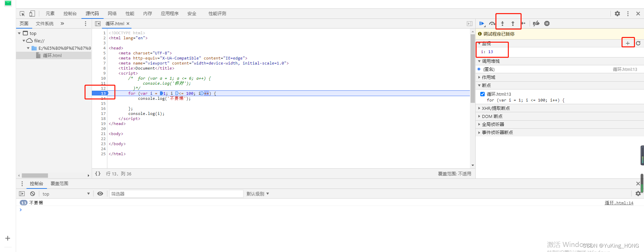644x252 pixels.
Task: Click watch expression i: 13
Action: [x=487, y=52]
